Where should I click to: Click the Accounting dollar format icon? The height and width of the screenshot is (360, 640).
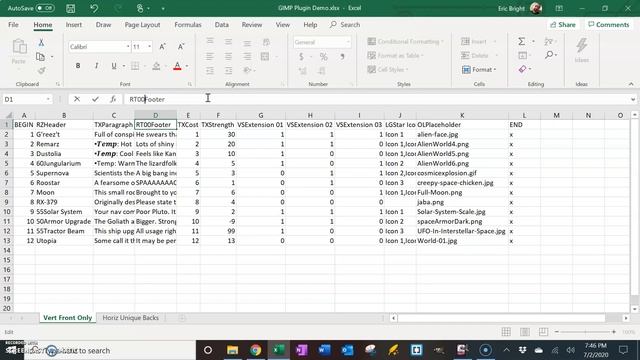point(301,56)
